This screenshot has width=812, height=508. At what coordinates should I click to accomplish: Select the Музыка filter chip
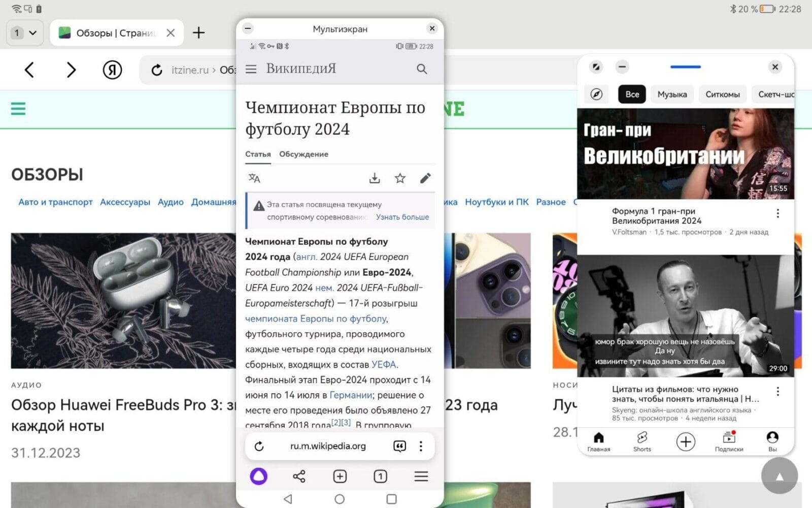click(672, 94)
